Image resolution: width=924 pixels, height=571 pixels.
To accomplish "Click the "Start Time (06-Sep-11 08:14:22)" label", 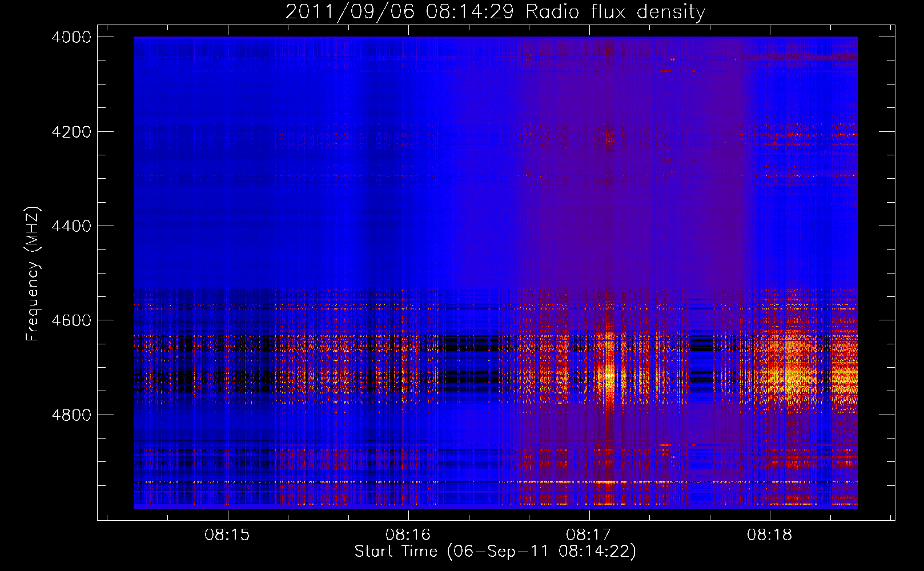I will click(495, 552).
